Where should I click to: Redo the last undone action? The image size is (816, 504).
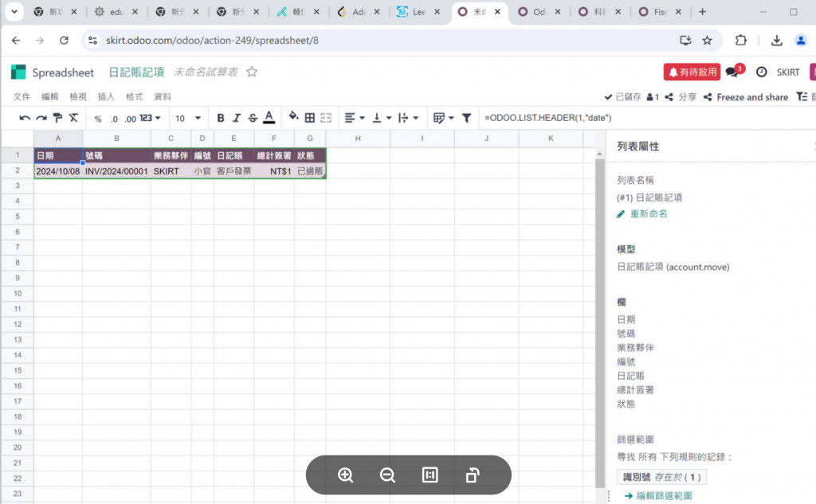41,118
